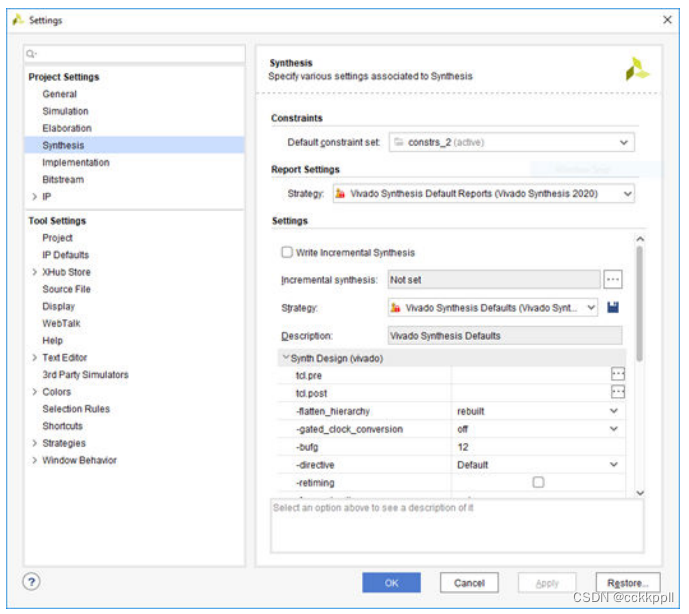Click the Cancel button
This screenshot has height=614, width=689.
coord(469,583)
